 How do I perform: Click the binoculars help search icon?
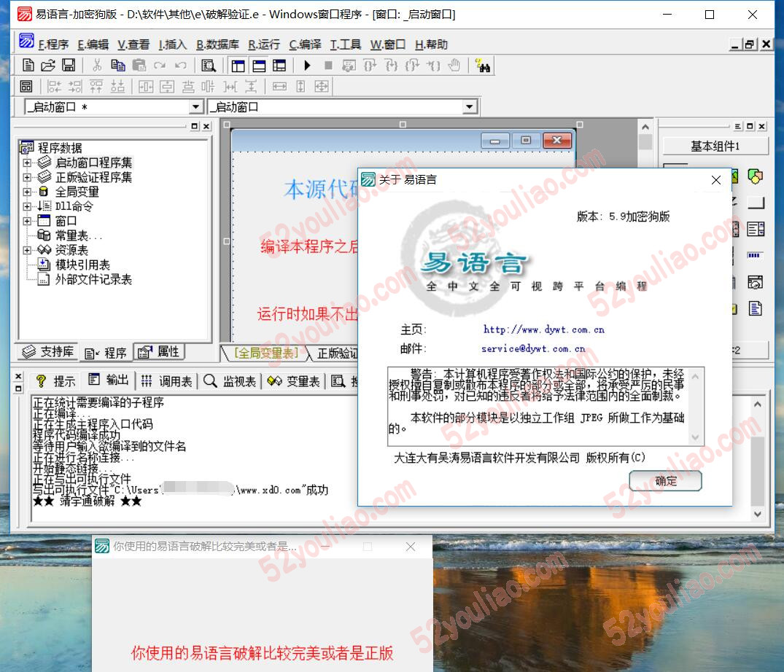click(x=483, y=66)
